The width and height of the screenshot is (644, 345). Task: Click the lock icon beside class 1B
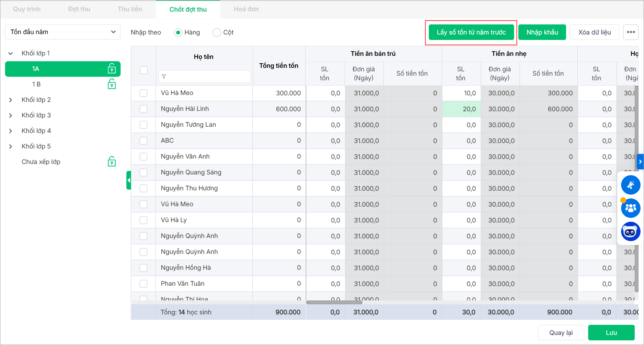pos(112,84)
